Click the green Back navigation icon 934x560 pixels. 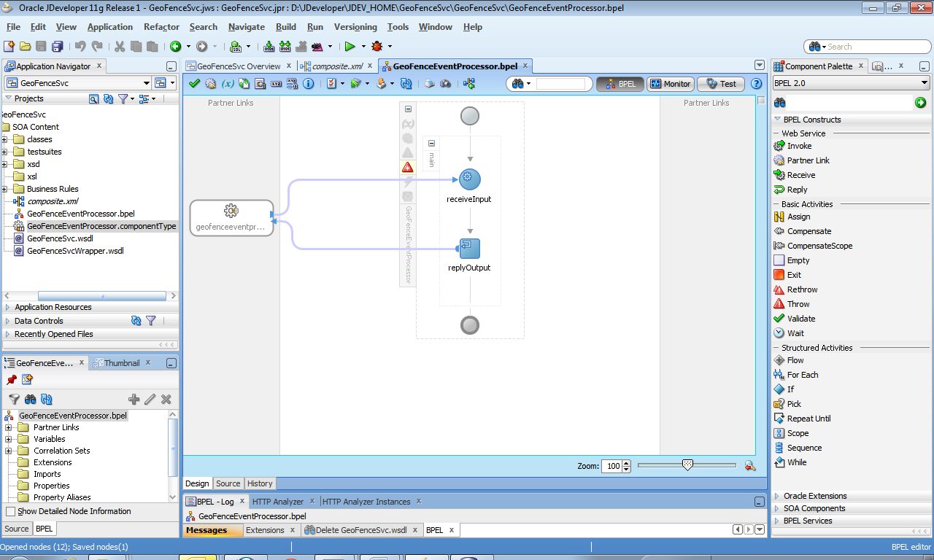(x=175, y=46)
